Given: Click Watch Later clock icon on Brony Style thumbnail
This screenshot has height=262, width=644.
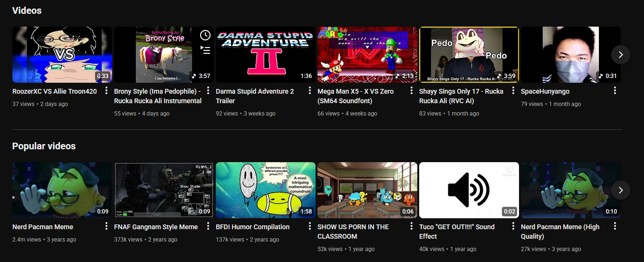Looking at the screenshot, I should [205, 35].
